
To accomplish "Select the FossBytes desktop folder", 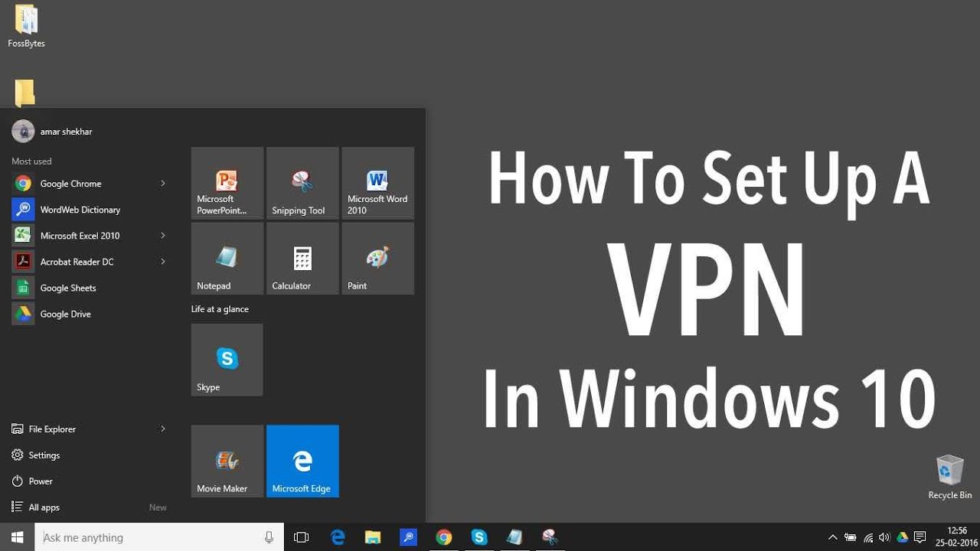I will click(x=26, y=27).
